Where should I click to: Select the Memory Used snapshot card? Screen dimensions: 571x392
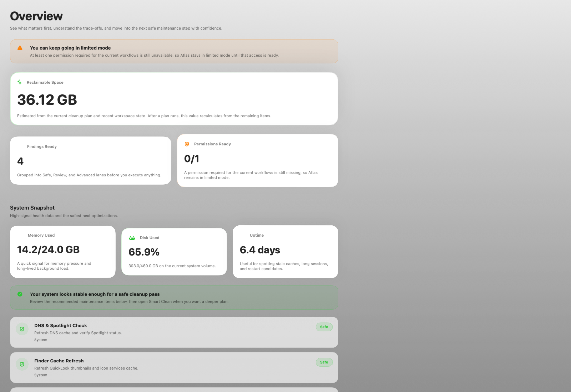(63, 252)
